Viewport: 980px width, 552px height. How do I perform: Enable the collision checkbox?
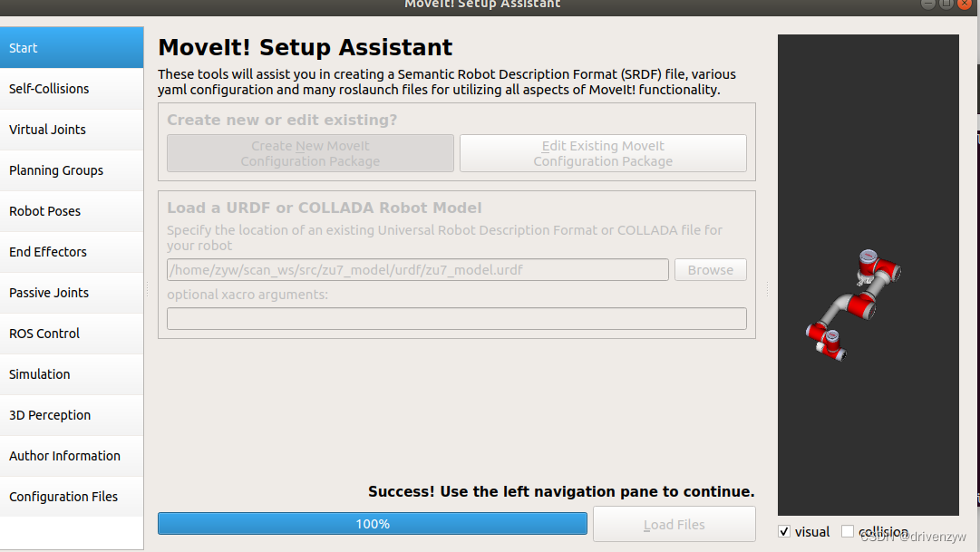(848, 531)
